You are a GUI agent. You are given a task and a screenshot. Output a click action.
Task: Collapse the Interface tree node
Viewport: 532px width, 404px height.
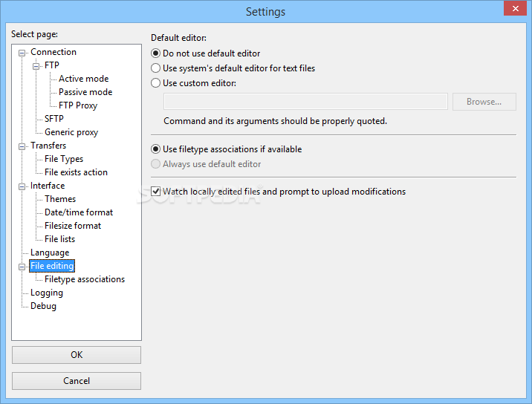(22, 186)
